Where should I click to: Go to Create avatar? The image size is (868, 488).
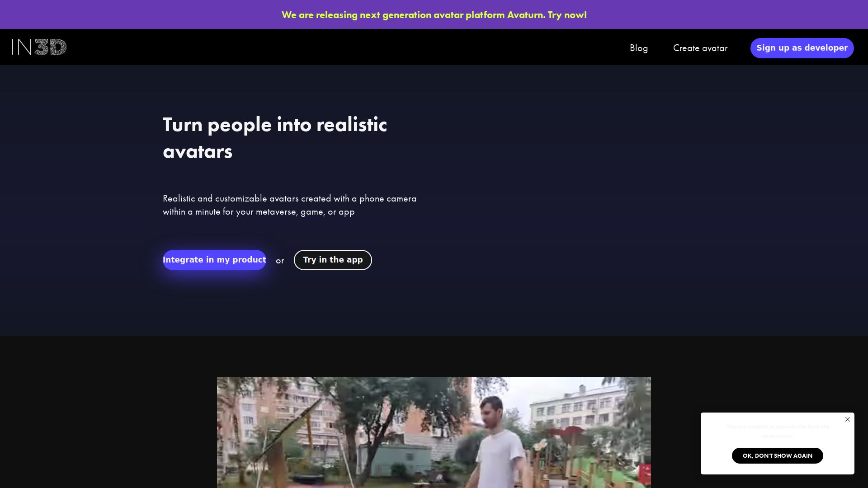700,48
